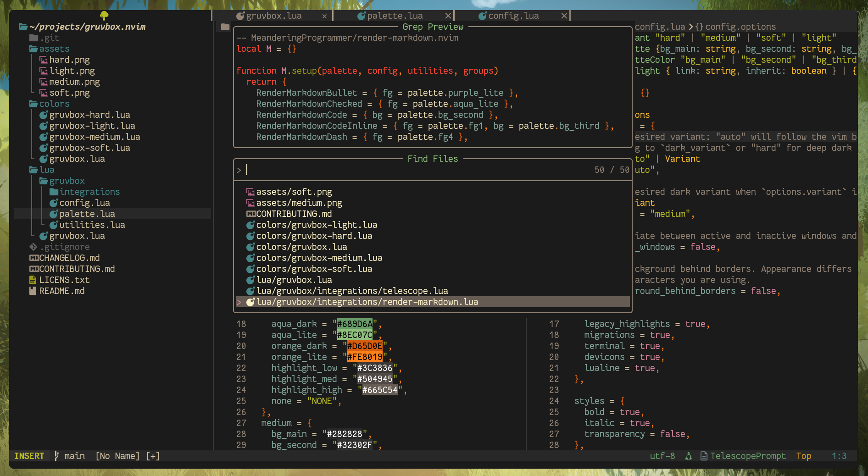
Task: Click the #689D6A aqua_dark color highlight
Action: coord(355,324)
